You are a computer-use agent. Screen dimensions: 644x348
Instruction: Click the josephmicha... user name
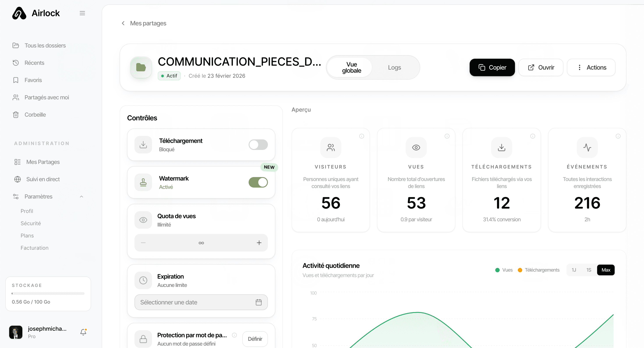47,329
